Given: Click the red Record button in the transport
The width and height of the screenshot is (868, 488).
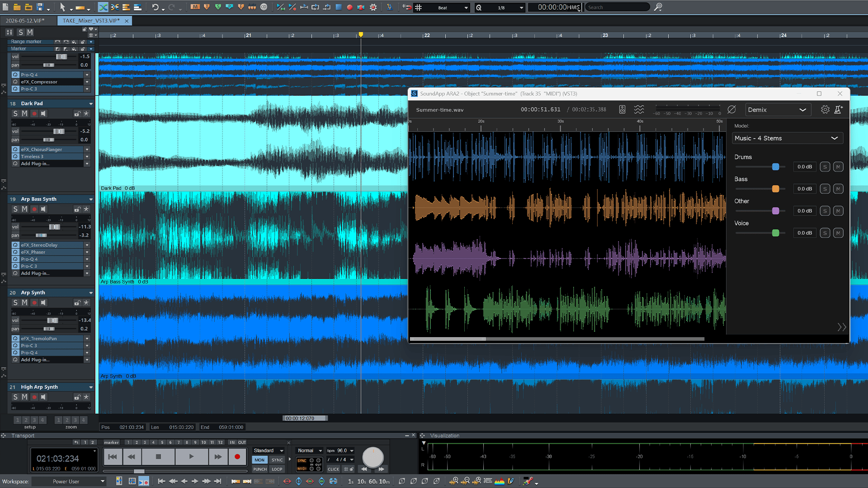Looking at the screenshot, I should click(237, 457).
